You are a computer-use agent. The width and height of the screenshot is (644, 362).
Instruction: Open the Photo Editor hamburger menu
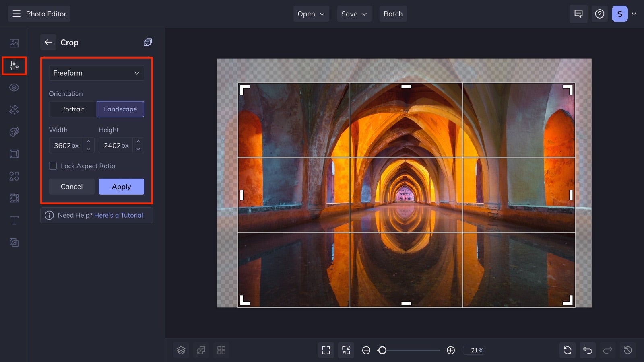16,14
